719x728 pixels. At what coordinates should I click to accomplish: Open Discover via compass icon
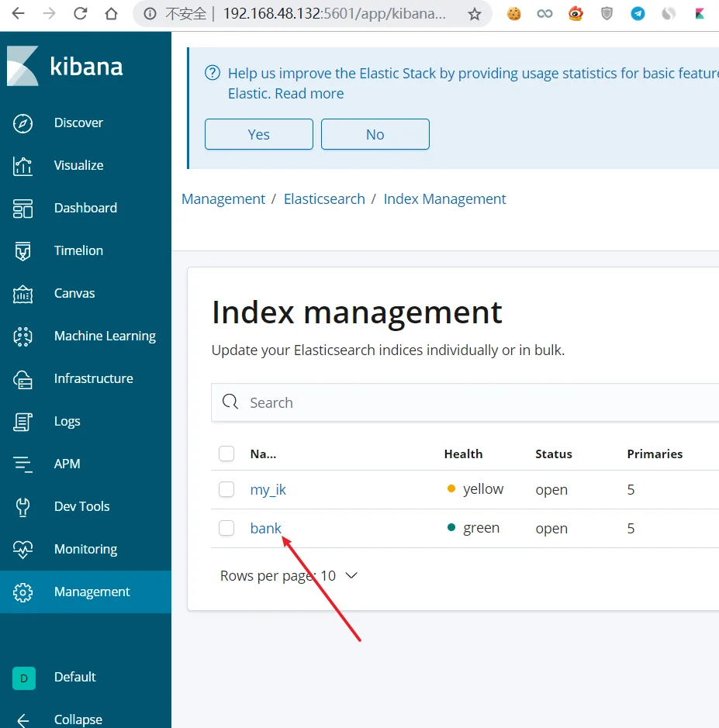coord(22,123)
